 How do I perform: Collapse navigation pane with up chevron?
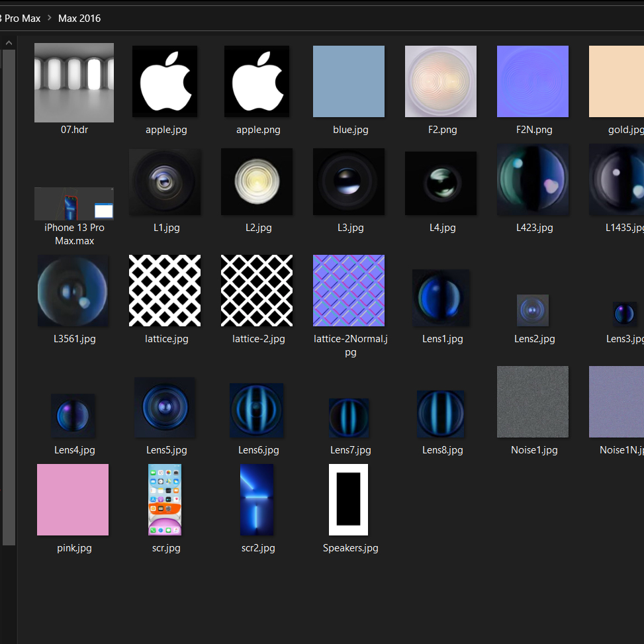pyautogui.click(x=9, y=43)
